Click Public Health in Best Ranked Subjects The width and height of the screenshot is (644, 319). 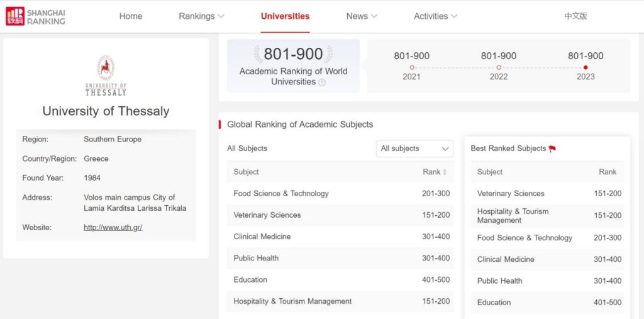(x=499, y=281)
